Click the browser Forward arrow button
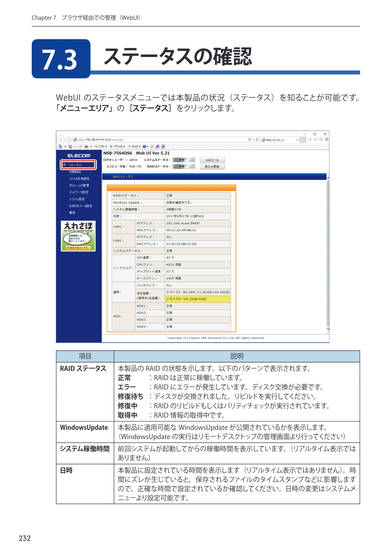The width and height of the screenshot is (392, 554). (x=69, y=139)
